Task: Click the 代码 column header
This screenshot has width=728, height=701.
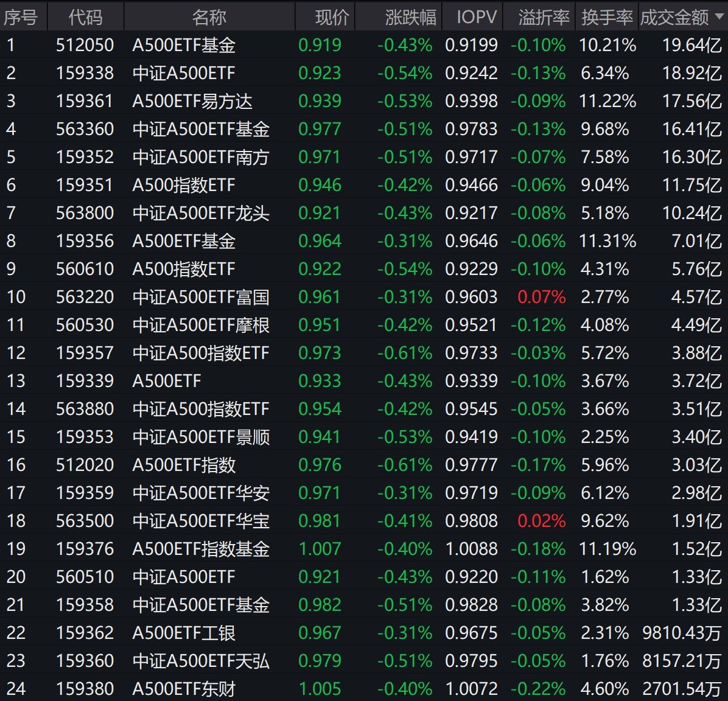Action: pos(85,17)
